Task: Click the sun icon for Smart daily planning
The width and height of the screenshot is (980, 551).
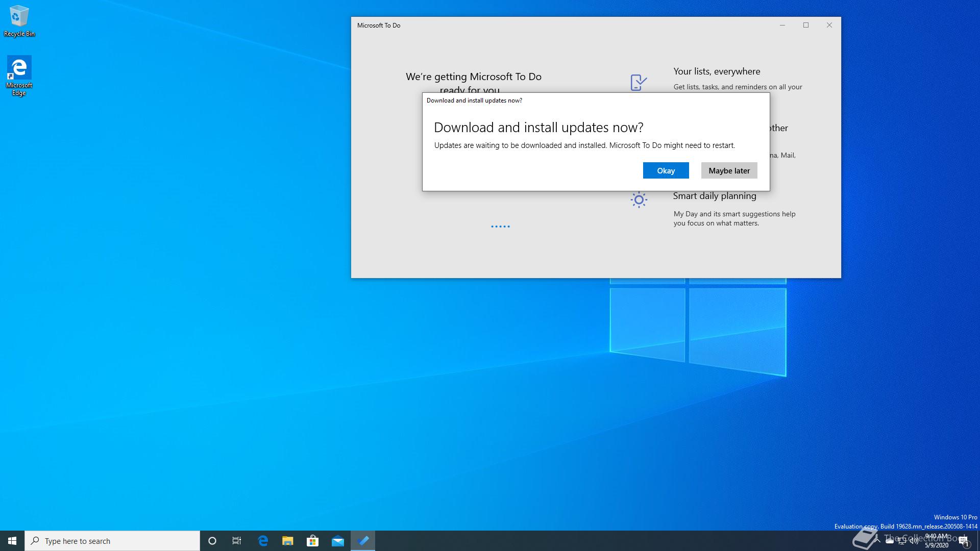Action: tap(639, 199)
